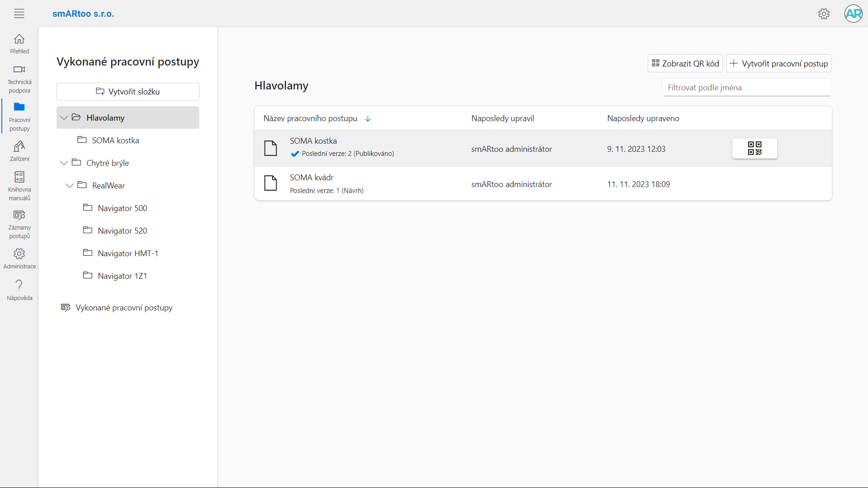Open Navigator HMT-1 folder
This screenshot has height=488, width=868.
click(128, 253)
